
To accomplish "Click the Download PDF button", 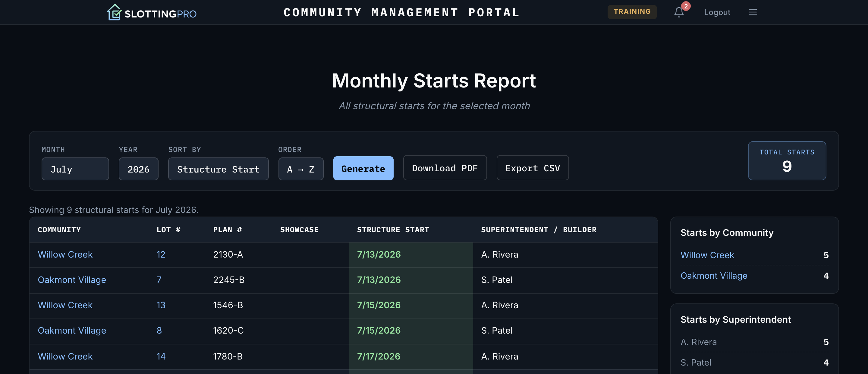I will tap(445, 168).
